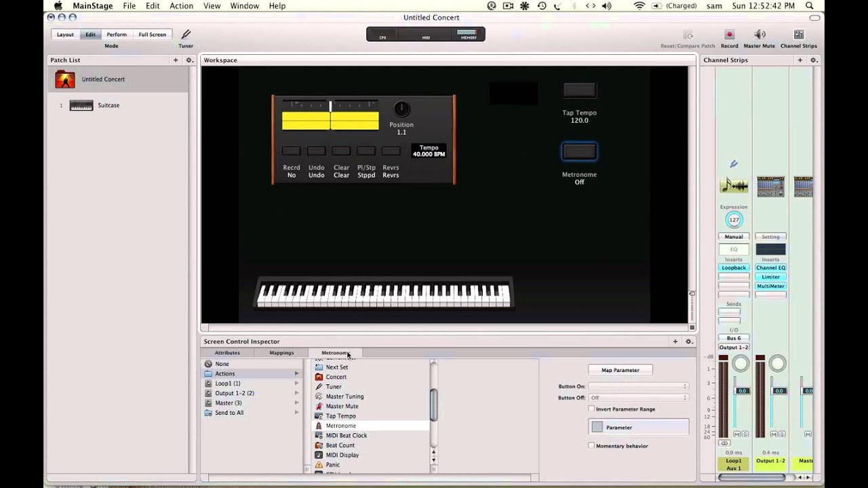Expand Loop1 (1) in mapping browser

(x=296, y=384)
